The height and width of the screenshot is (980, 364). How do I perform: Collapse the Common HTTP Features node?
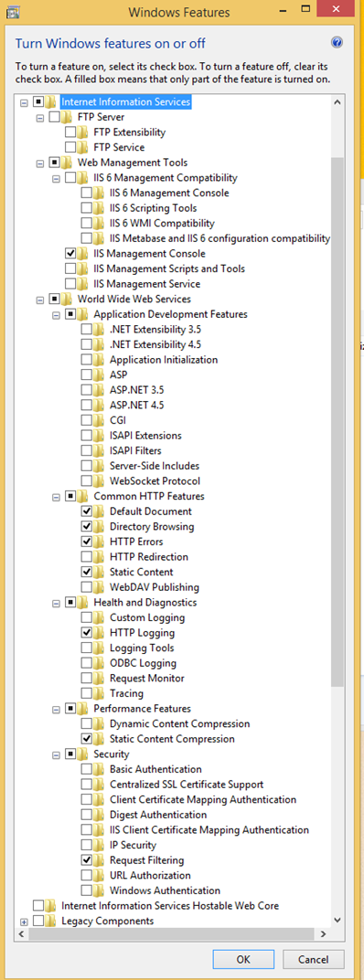57,497
